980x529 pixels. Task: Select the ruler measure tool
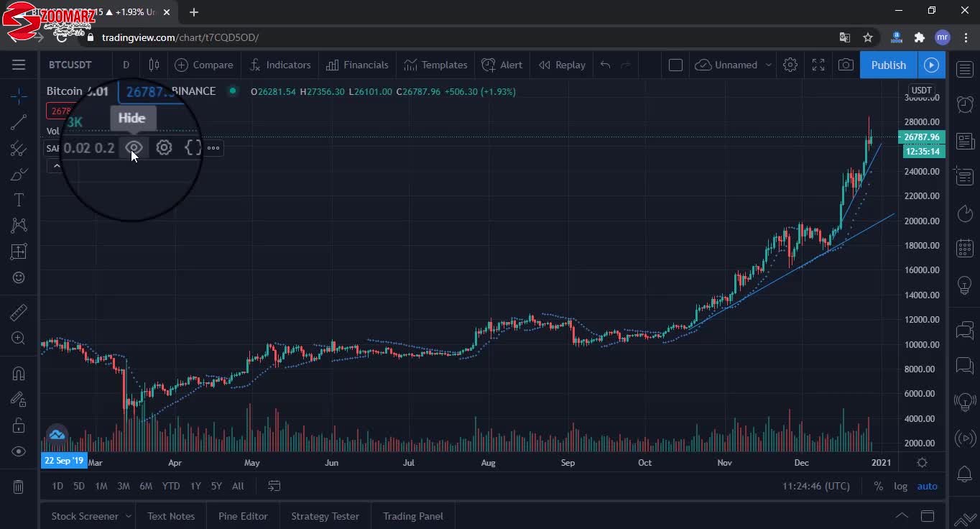coord(19,312)
